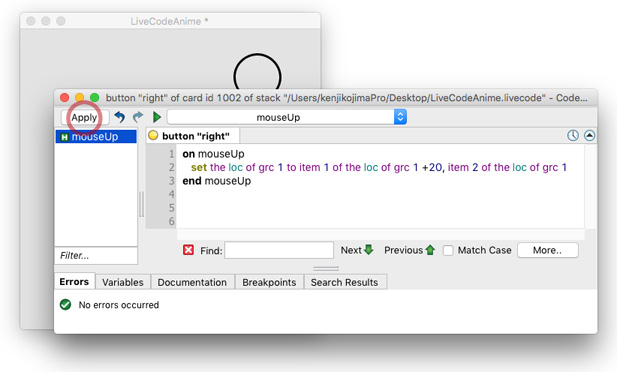Click the Filter... handler field
Image resolution: width=617 pixels, height=372 pixels.
[x=96, y=256]
